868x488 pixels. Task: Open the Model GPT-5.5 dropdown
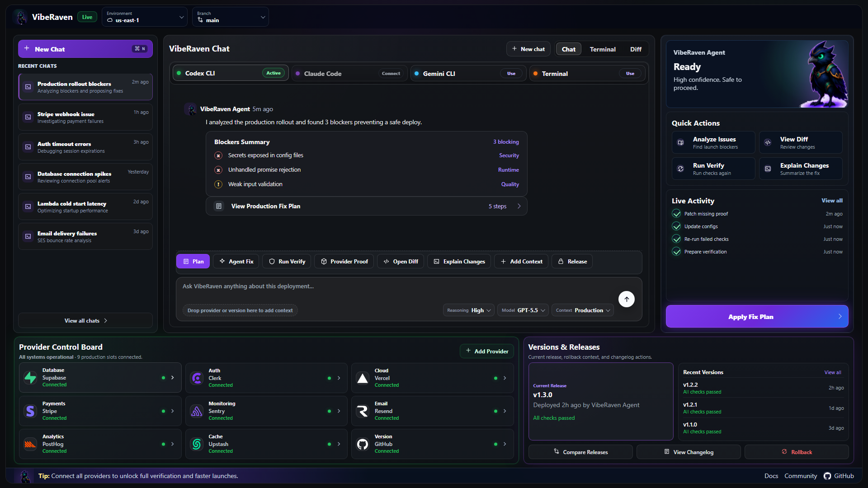524,310
